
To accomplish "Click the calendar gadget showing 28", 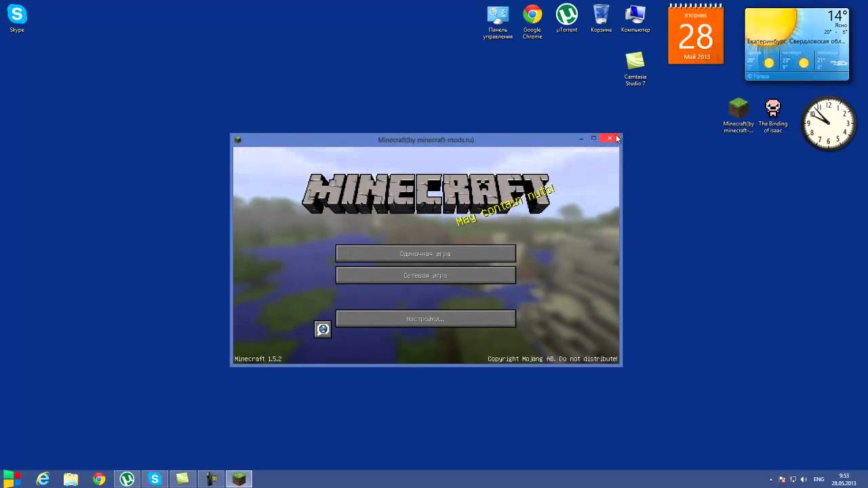I will [x=696, y=35].
